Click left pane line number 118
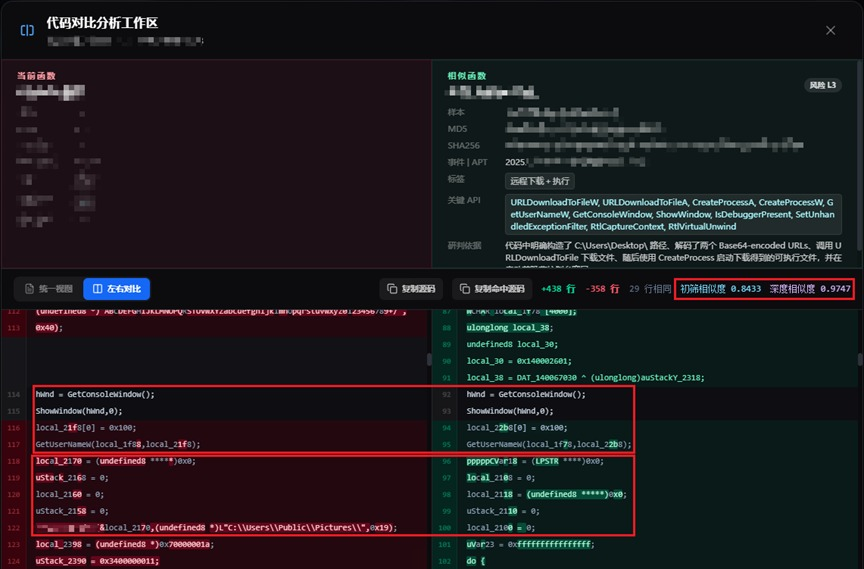This screenshot has width=864, height=569. [x=14, y=461]
